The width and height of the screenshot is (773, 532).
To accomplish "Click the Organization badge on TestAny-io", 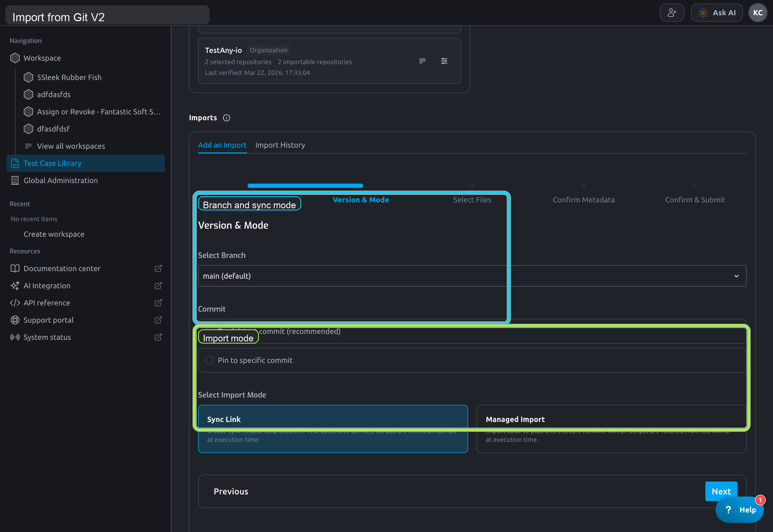I will [x=268, y=50].
